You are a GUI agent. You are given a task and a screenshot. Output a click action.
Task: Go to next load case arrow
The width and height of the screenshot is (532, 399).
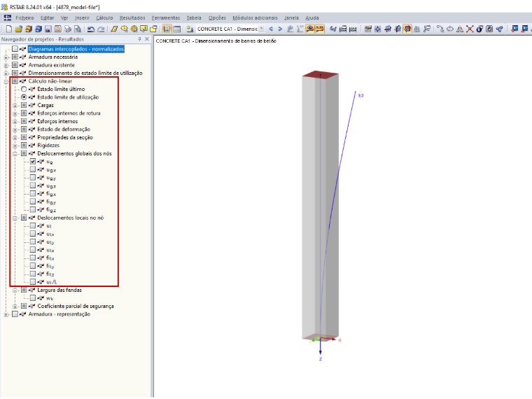point(280,29)
